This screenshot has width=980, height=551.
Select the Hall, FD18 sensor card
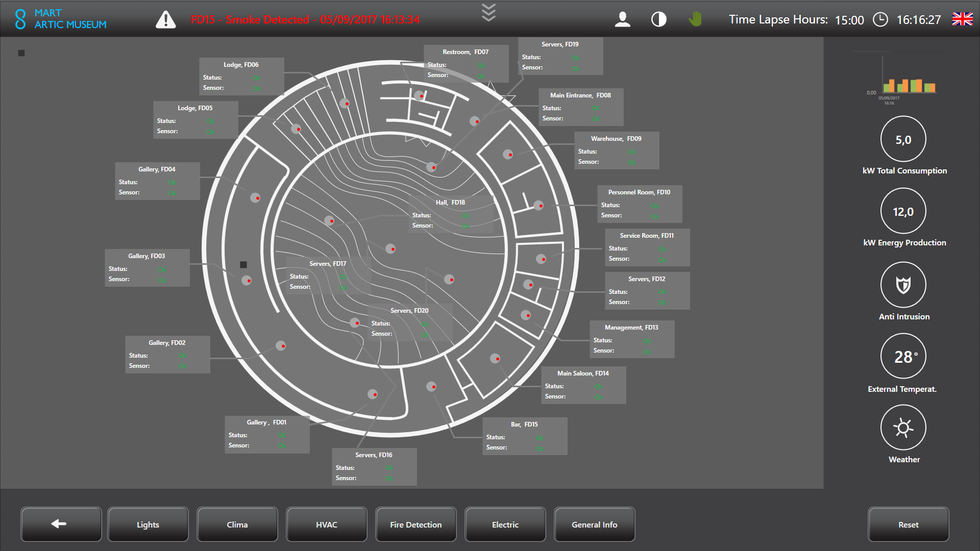point(451,214)
